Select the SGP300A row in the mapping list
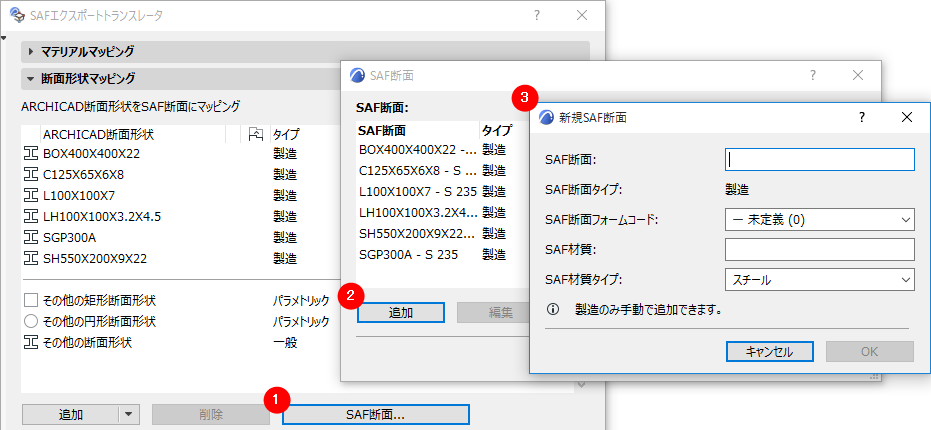The width and height of the screenshot is (931, 430). pyautogui.click(x=179, y=238)
